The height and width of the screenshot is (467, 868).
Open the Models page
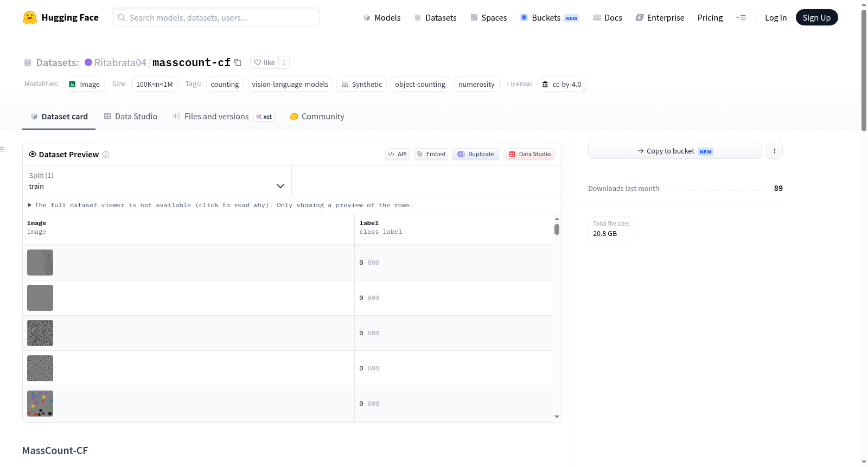coord(382,17)
